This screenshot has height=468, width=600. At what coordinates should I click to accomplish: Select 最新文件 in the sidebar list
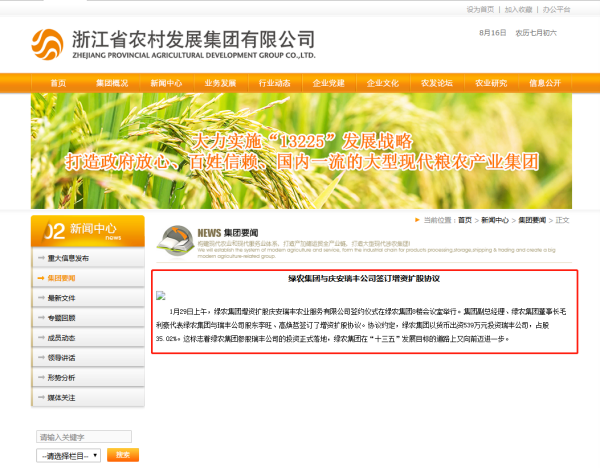[62, 298]
